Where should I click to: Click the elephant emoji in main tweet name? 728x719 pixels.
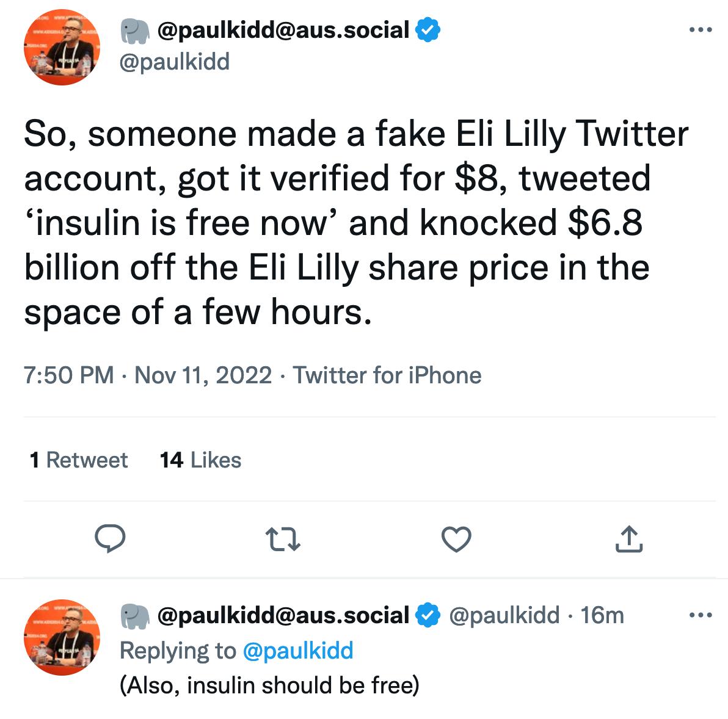(135, 31)
